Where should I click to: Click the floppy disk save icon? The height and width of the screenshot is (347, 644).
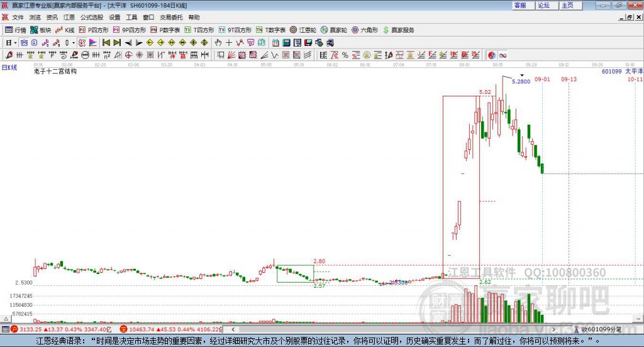point(308,43)
